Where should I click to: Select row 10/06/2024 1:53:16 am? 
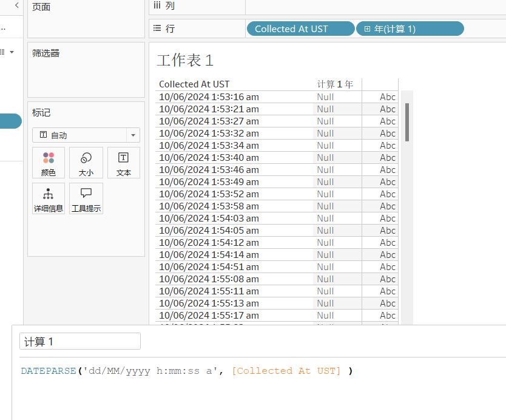click(x=209, y=97)
